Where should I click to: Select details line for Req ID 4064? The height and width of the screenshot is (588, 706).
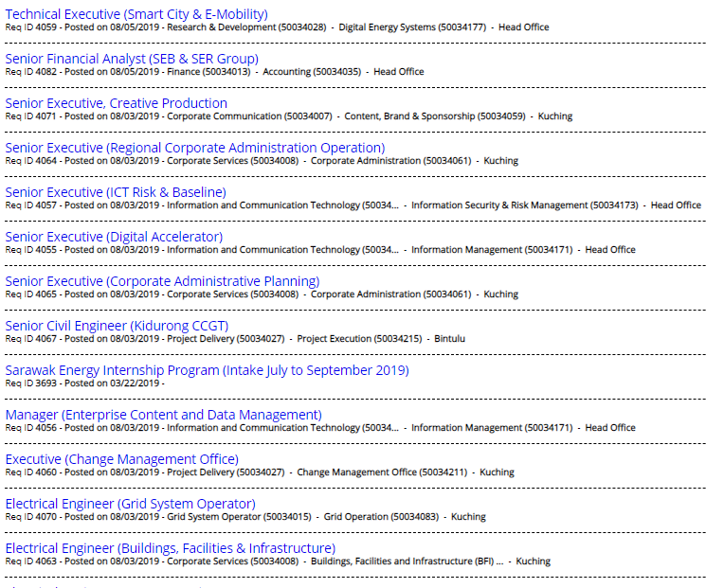[262, 161]
